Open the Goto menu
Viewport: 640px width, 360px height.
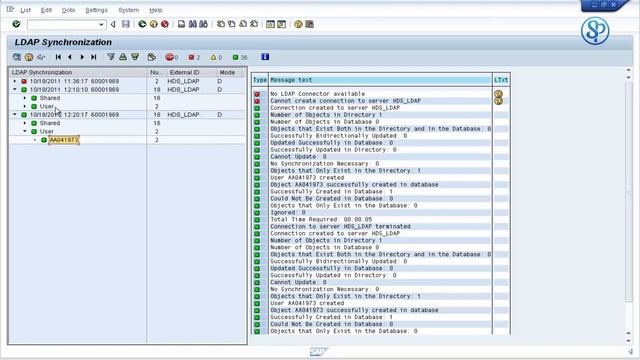click(x=68, y=10)
